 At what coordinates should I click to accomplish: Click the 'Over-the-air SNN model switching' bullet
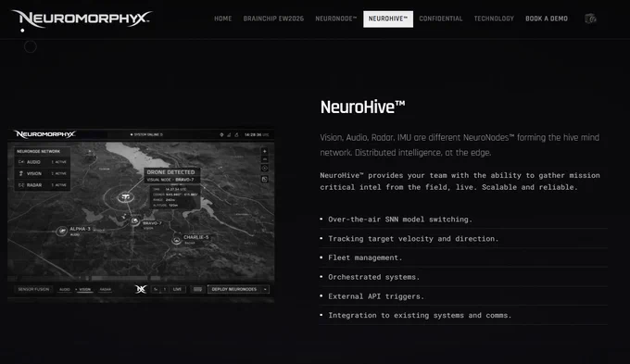point(400,220)
